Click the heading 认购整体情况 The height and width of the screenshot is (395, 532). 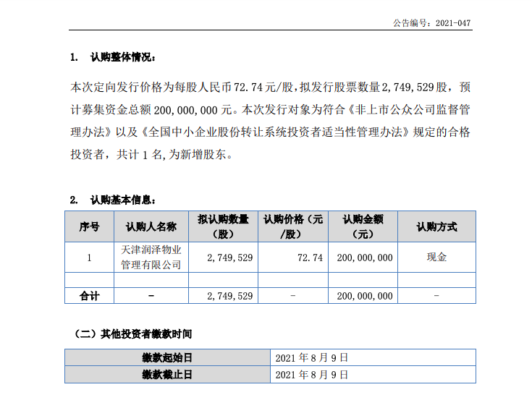122,57
